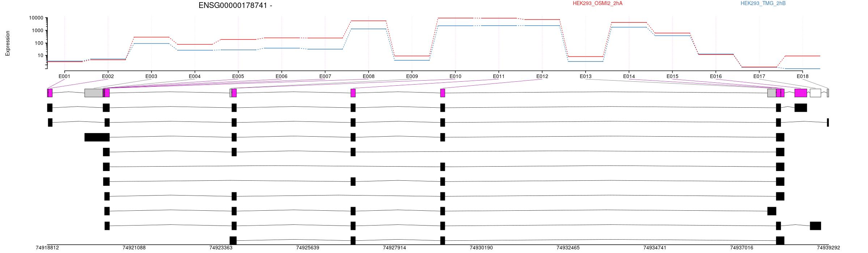This screenshot has width=868, height=253.
Task: Click the 10000 y-axis tick label
Action: 36,18
